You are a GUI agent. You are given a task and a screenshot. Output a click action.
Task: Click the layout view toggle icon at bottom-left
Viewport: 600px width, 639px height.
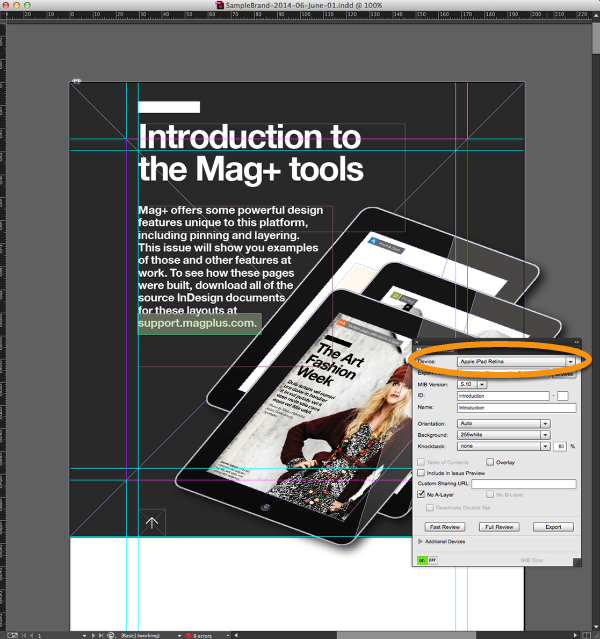point(12,635)
